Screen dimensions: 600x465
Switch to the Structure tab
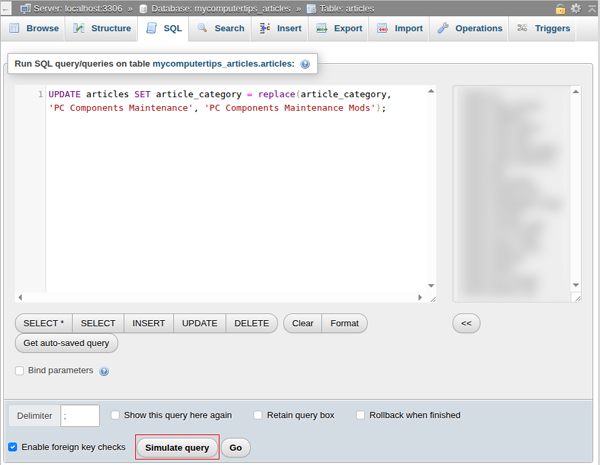pyautogui.click(x=102, y=28)
